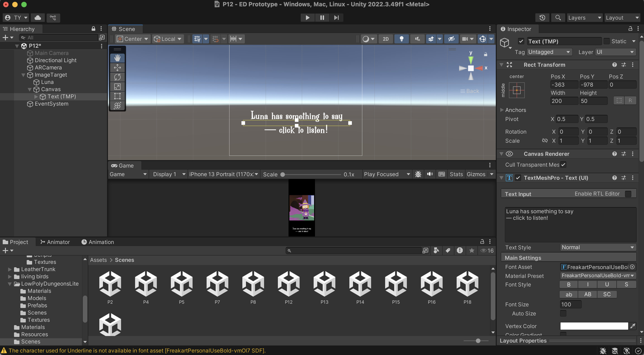Image resolution: width=644 pixels, height=355 pixels.
Task: Click the Bold font style button
Action: point(568,284)
